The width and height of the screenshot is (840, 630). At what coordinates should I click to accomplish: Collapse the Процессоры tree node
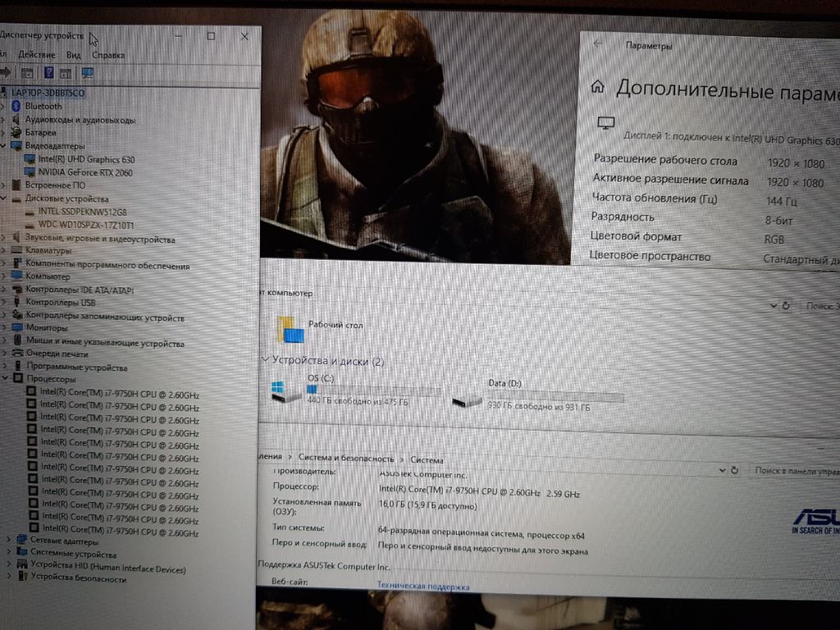pyautogui.click(x=7, y=379)
